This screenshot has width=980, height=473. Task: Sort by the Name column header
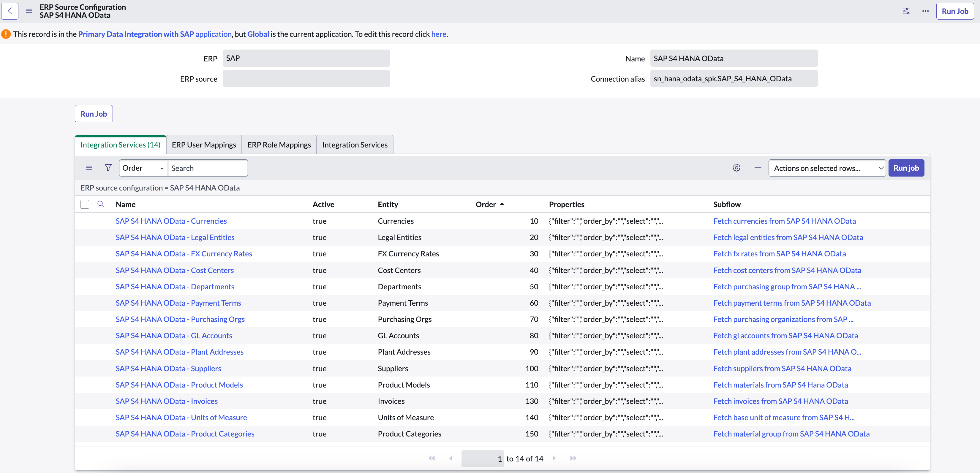pos(126,204)
